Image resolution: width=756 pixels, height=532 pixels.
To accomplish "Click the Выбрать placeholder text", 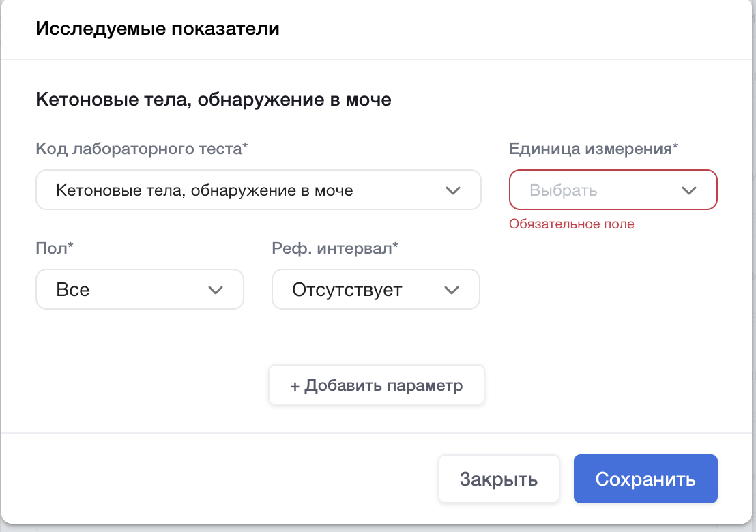I will click(x=564, y=190).
